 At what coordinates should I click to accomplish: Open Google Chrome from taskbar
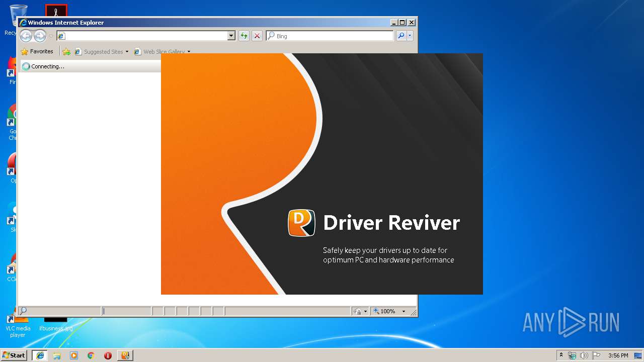91,355
